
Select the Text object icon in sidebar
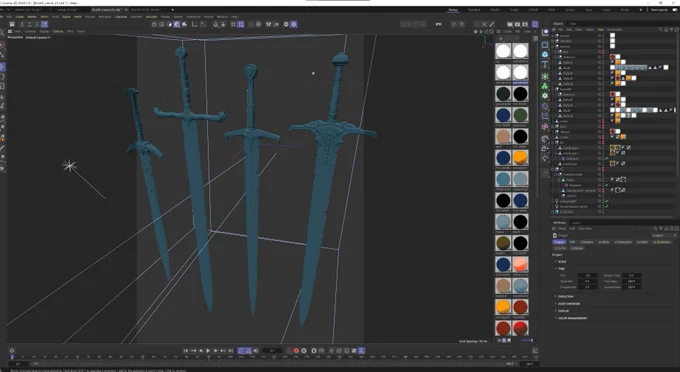[545, 65]
